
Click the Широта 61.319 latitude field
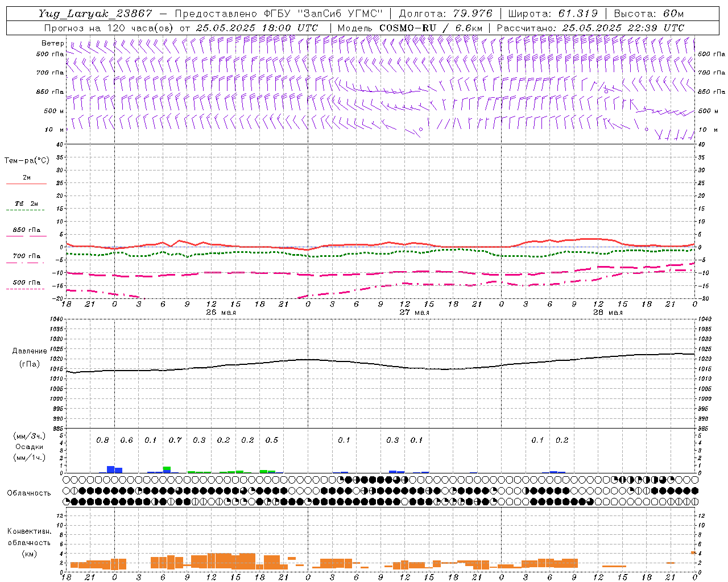[x=552, y=14]
